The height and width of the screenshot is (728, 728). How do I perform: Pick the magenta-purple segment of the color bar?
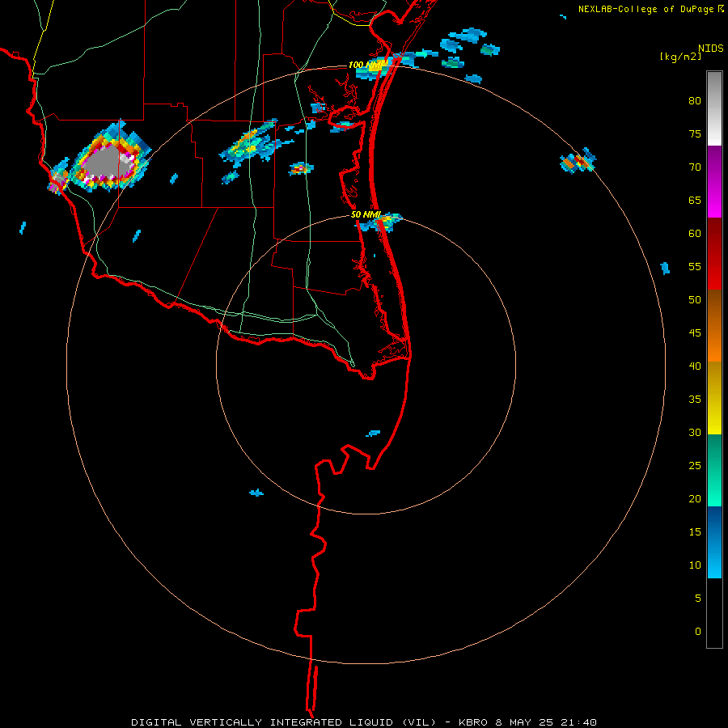pyautogui.click(x=714, y=181)
